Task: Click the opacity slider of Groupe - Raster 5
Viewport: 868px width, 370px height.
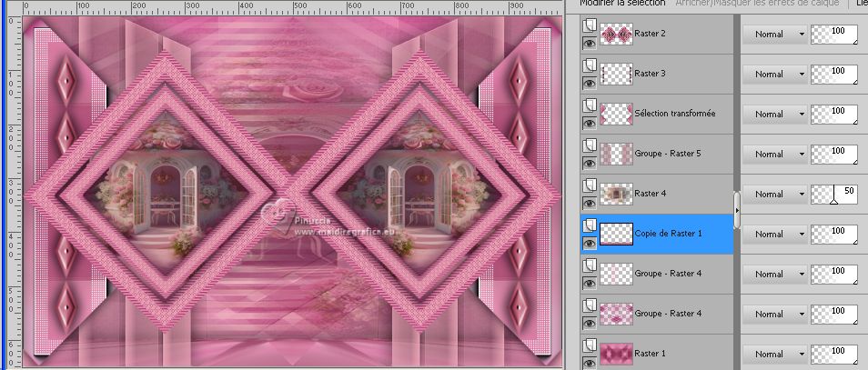Action: (834, 154)
